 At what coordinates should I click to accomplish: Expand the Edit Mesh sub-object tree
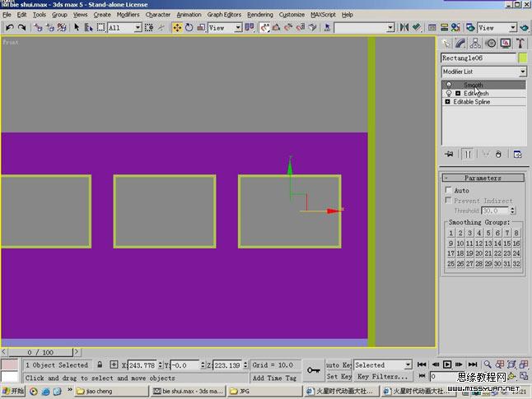[458, 93]
